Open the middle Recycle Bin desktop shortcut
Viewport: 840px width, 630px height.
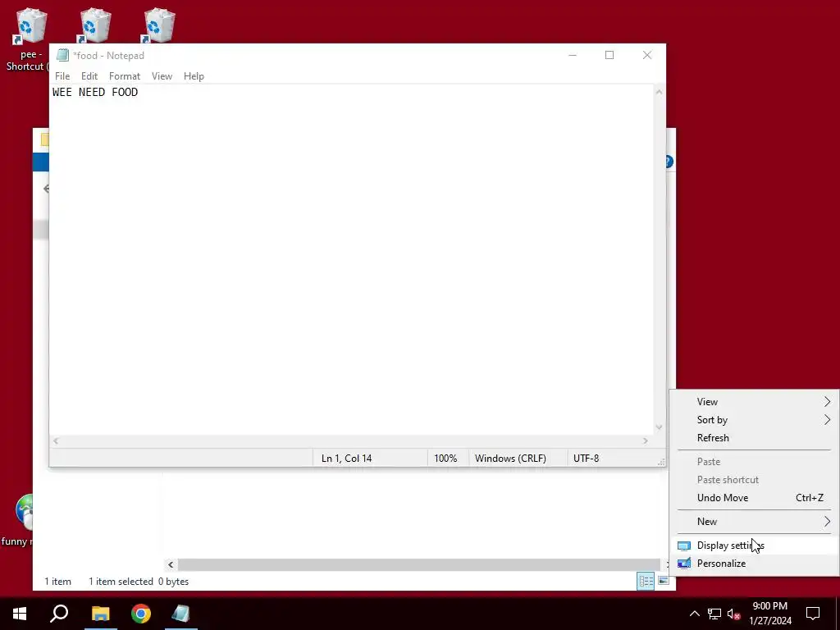coord(94,25)
